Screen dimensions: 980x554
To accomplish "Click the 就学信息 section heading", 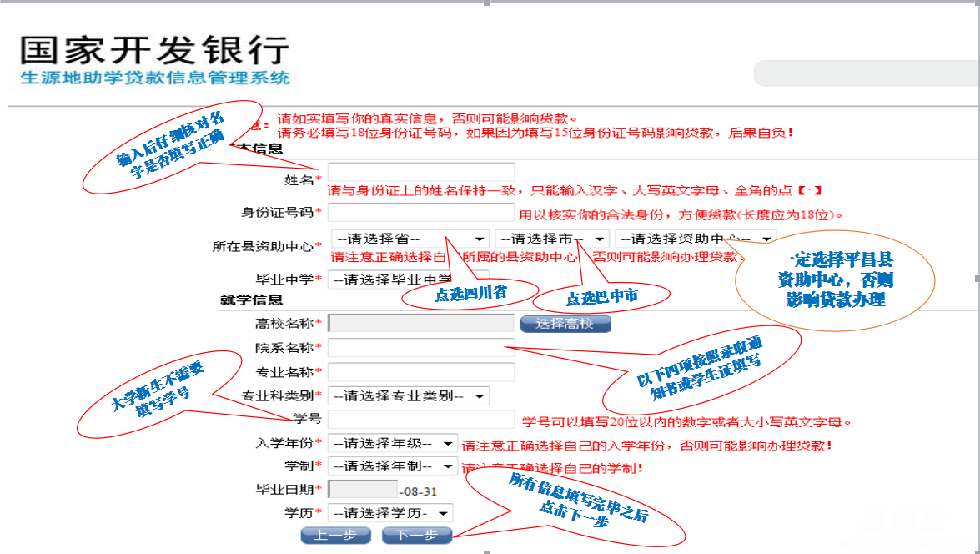I will pyautogui.click(x=251, y=300).
